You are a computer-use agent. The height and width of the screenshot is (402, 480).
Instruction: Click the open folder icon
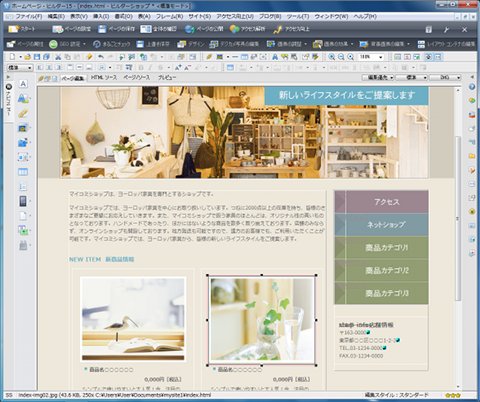(x=28, y=57)
